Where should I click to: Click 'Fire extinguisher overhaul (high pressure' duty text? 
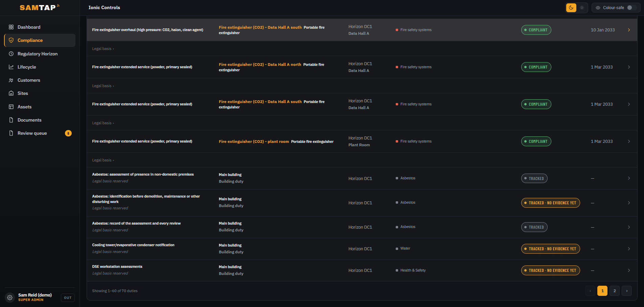pyautogui.click(x=147, y=30)
